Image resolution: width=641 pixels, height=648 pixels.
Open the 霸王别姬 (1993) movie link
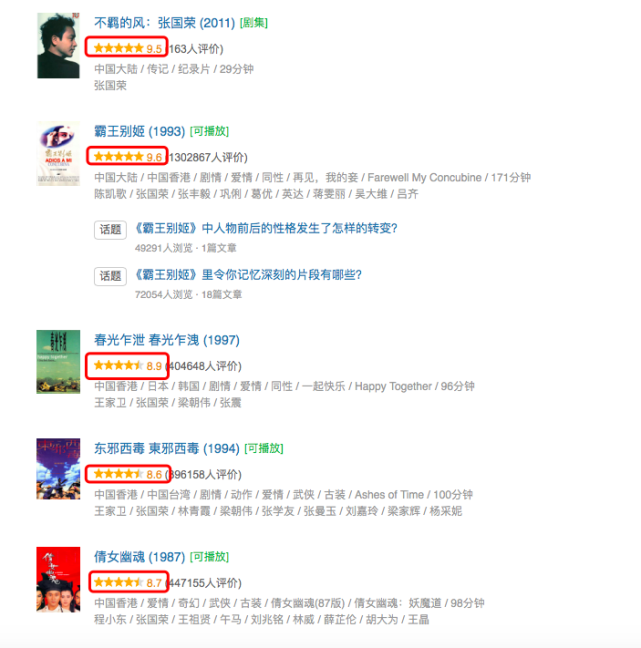pyautogui.click(x=140, y=131)
